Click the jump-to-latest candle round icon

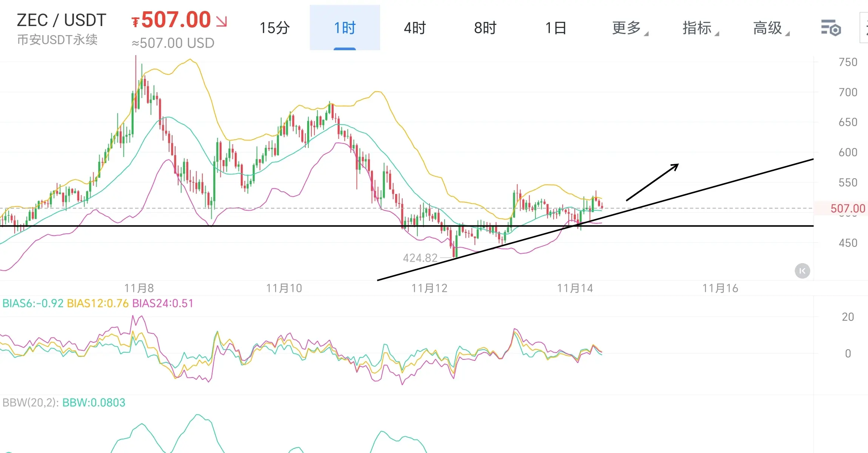802,271
